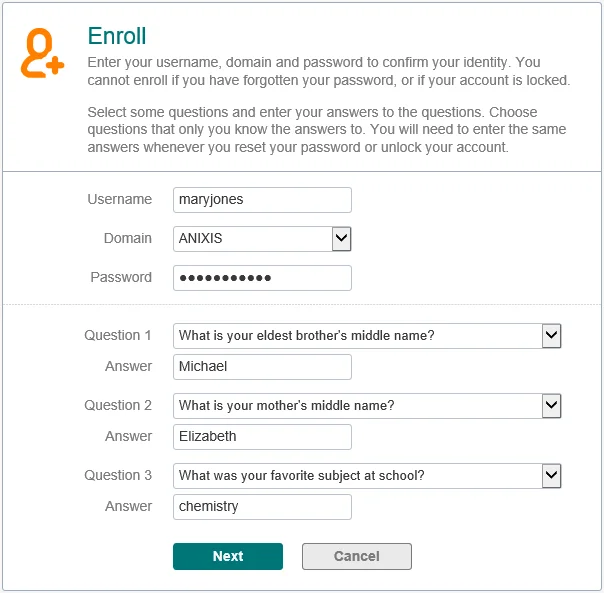The height and width of the screenshot is (593, 604).
Task: Expand the Question 3 dropdown arrow
Action: (551, 476)
